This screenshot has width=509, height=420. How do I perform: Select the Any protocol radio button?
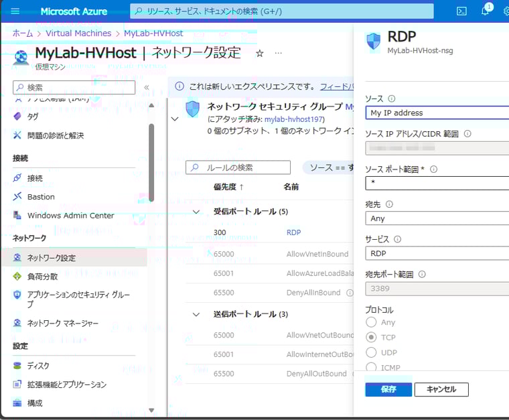[x=371, y=322]
